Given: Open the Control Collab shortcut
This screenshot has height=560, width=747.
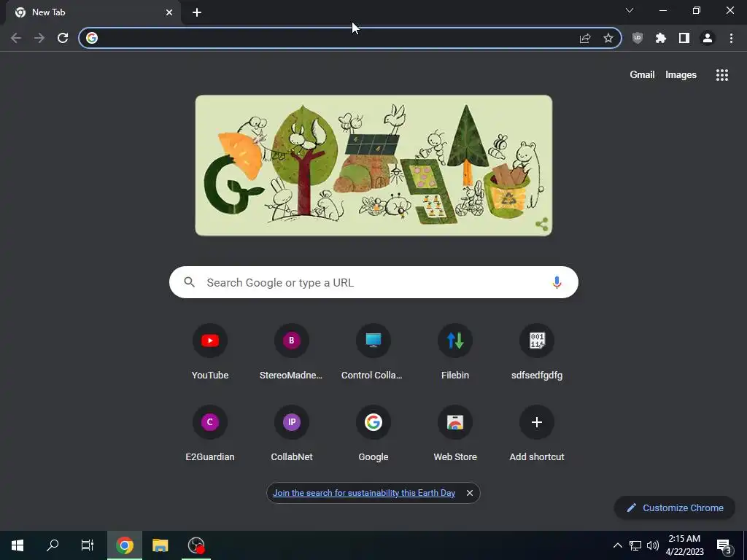Looking at the screenshot, I should 373,352.
